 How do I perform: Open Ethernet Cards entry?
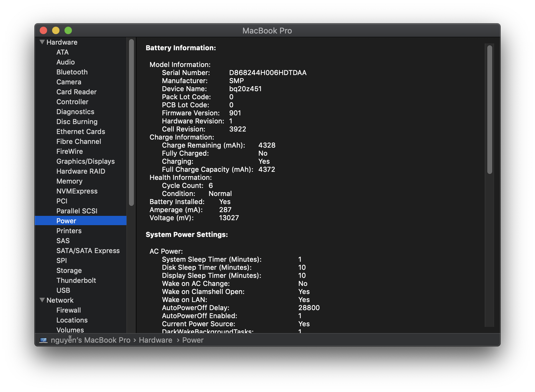coord(81,131)
